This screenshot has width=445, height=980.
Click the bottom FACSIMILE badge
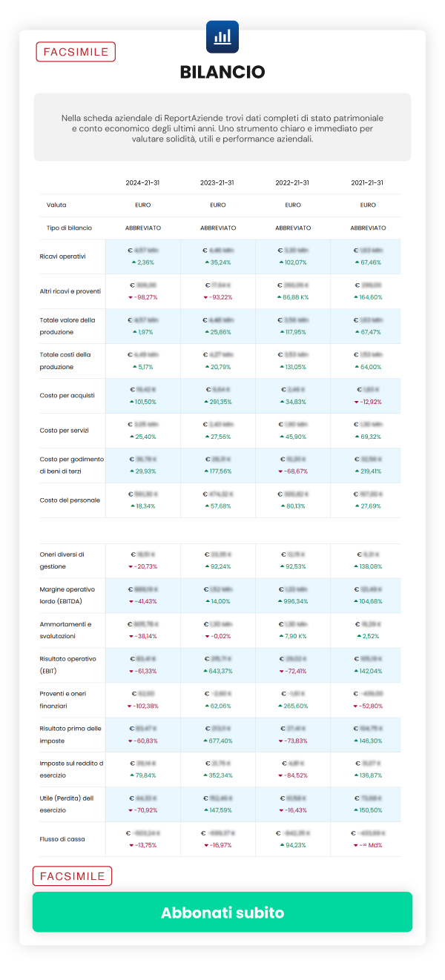click(x=72, y=876)
